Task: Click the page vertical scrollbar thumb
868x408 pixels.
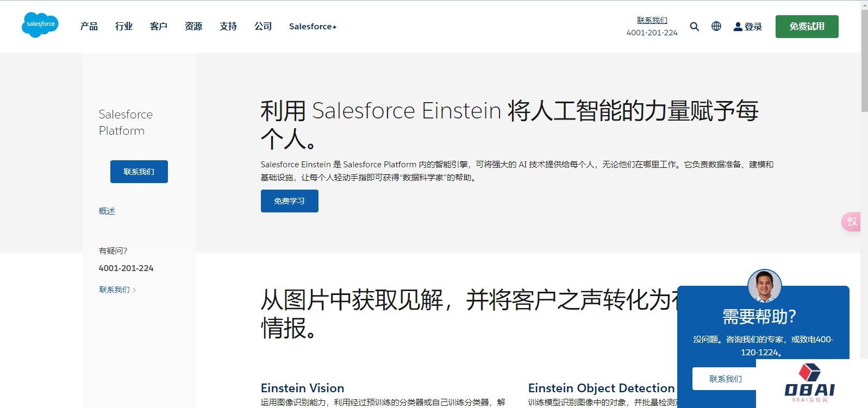Action: [x=864, y=60]
